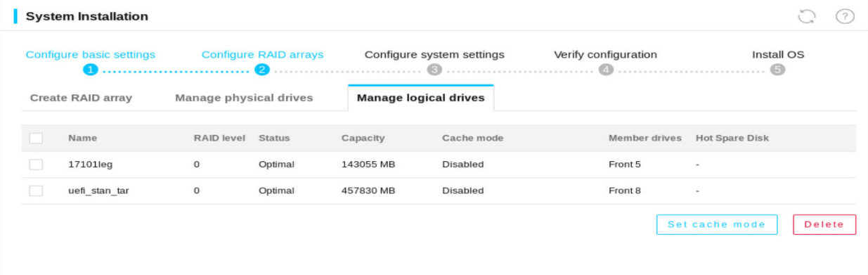Check the box for 17101leg drive
The image size is (868, 275).
[x=36, y=165]
